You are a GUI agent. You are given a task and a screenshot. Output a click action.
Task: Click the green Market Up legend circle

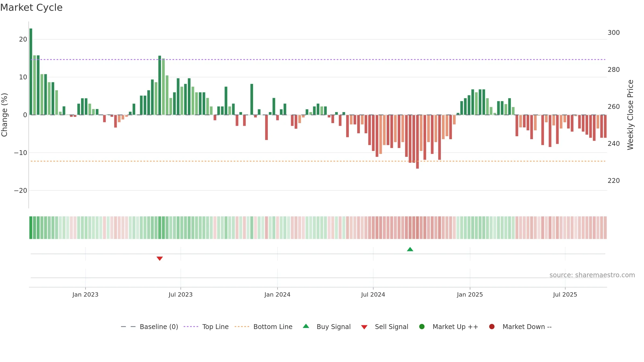tap(422, 327)
